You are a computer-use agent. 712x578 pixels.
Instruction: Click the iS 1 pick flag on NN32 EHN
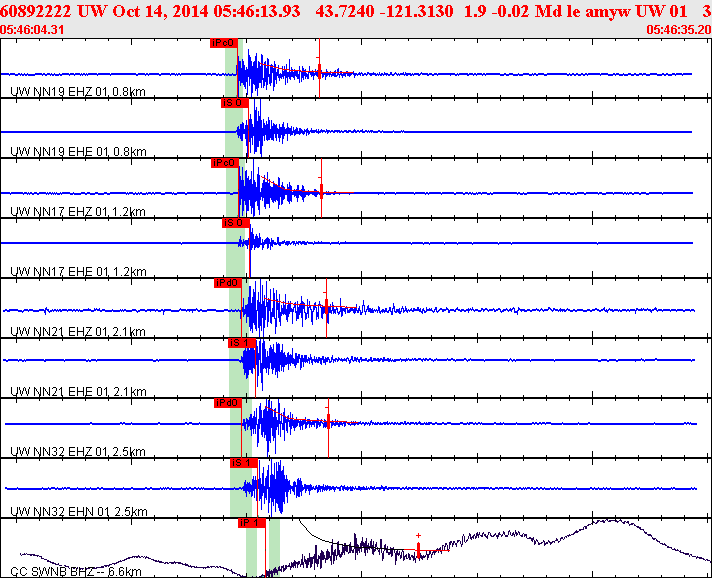[x=243, y=463]
